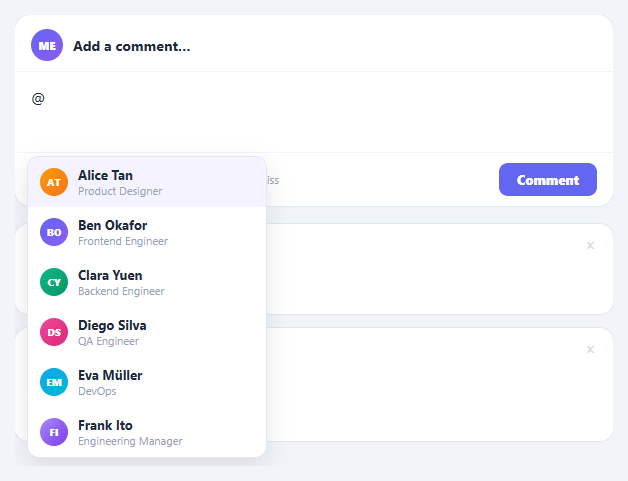This screenshot has width=628, height=481.
Task: Click the ME user avatar
Action: [x=47, y=45]
